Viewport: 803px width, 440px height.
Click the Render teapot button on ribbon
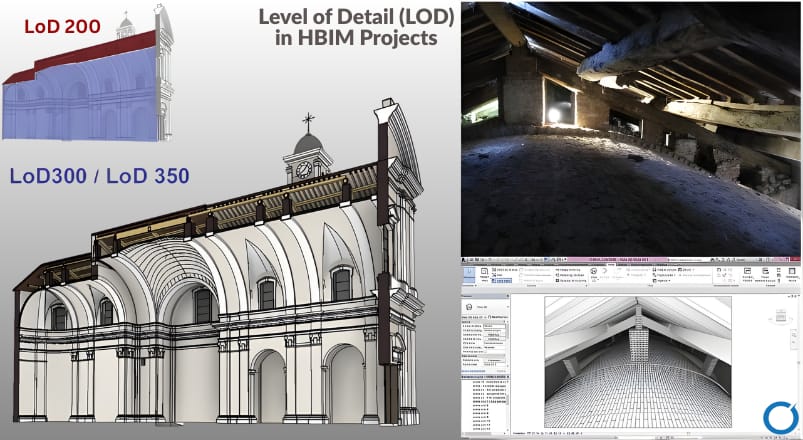[x=570, y=269]
